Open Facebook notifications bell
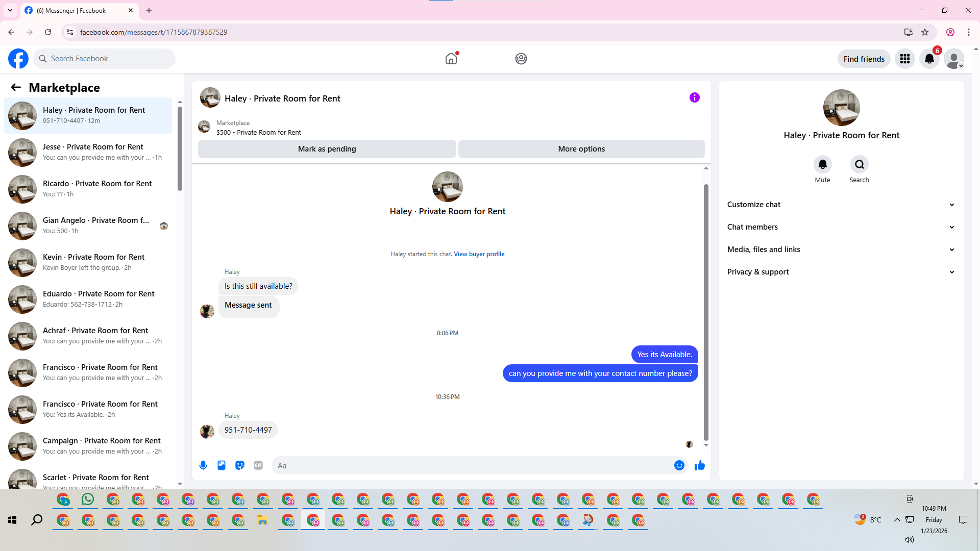Image resolution: width=980 pixels, height=551 pixels. tap(929, 59)
